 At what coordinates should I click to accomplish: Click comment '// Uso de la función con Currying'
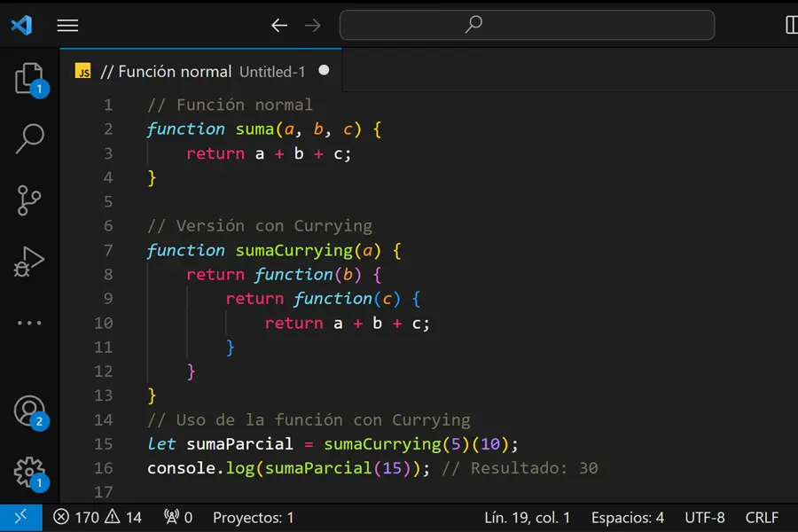309,420
